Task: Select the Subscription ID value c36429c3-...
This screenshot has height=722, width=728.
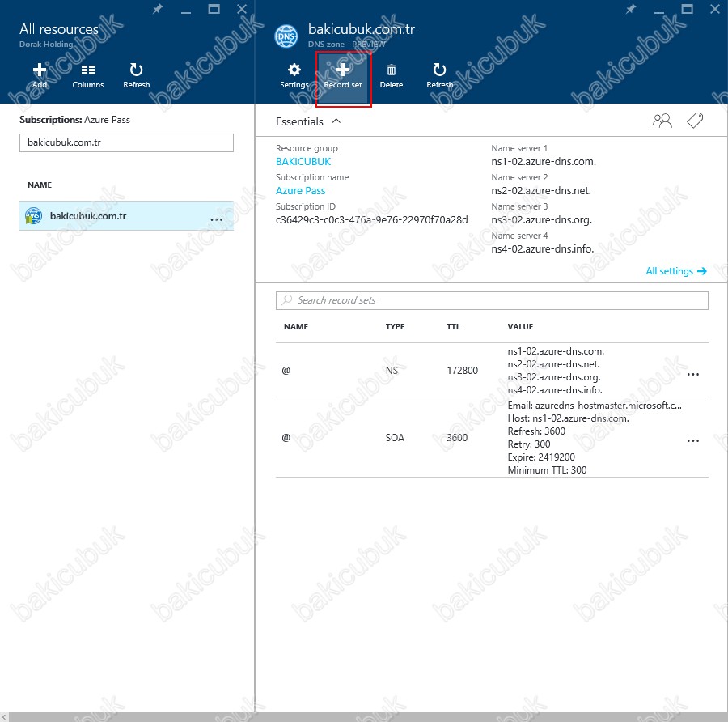Action: coord(372,220)
